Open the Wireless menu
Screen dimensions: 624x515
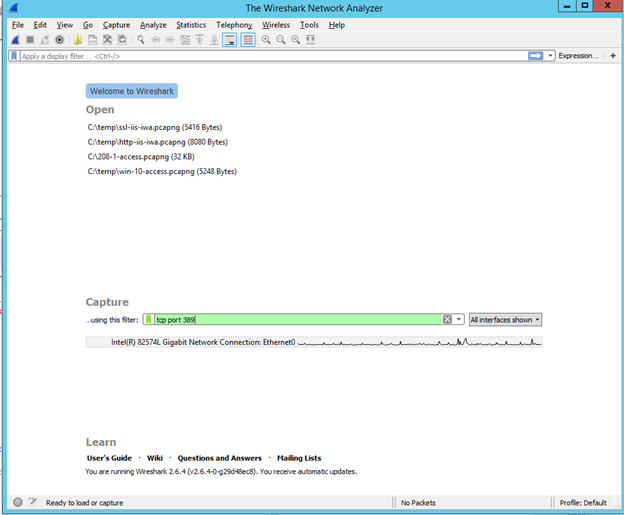[276, 25]
